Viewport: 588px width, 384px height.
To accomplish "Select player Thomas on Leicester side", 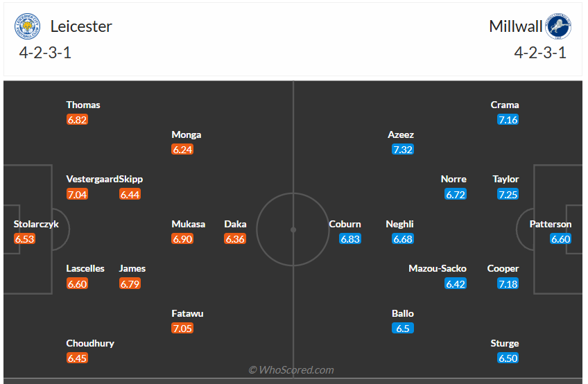I will click(83, 105).
